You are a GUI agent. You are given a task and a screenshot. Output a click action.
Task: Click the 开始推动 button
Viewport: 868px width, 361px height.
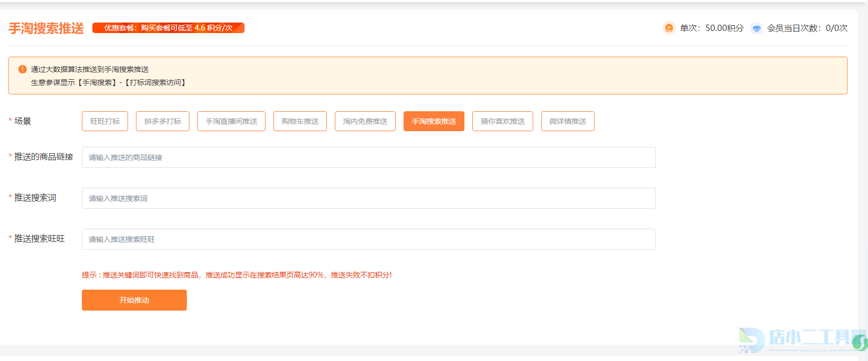pos(134,300)
